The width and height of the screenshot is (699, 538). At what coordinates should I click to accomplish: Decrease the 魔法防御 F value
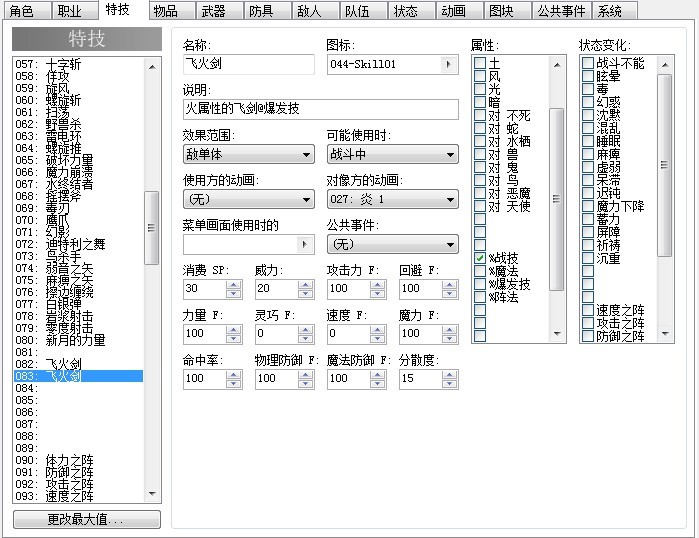tap(378, 383)
